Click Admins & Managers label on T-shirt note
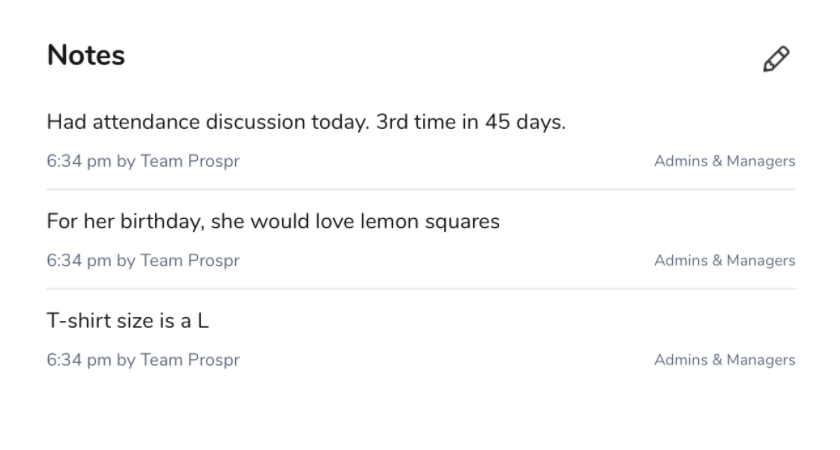 click(724, 360)
